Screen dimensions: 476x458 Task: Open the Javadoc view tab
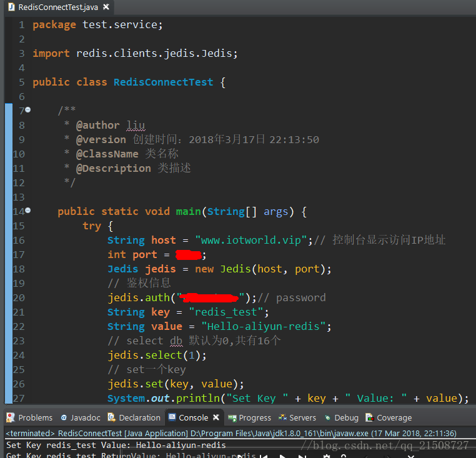point(81,417)
